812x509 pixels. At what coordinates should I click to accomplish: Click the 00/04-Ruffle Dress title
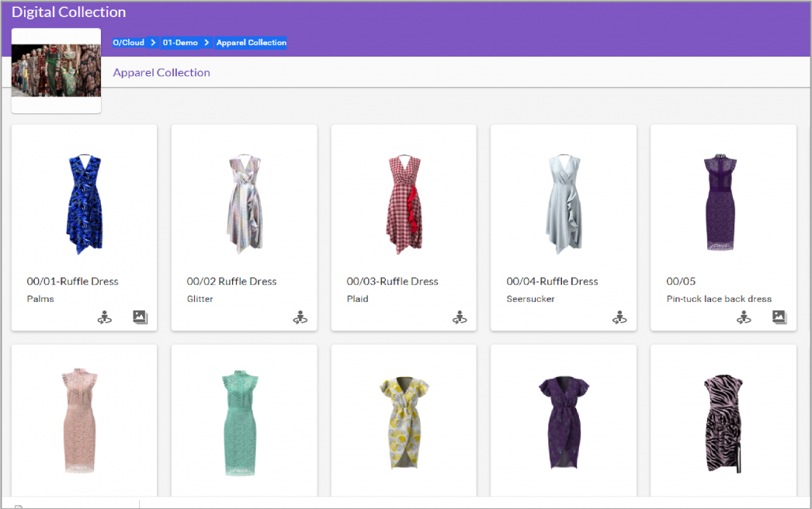tap(552, 281)
